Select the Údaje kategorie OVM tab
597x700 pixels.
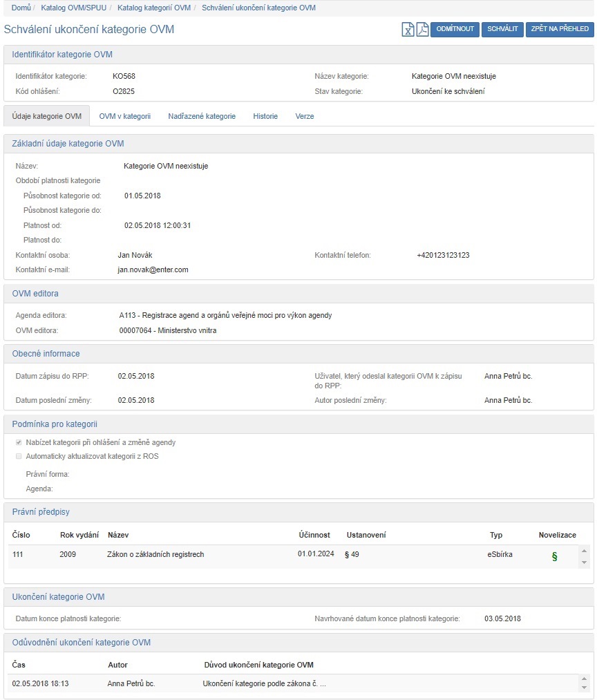[47, 116]
